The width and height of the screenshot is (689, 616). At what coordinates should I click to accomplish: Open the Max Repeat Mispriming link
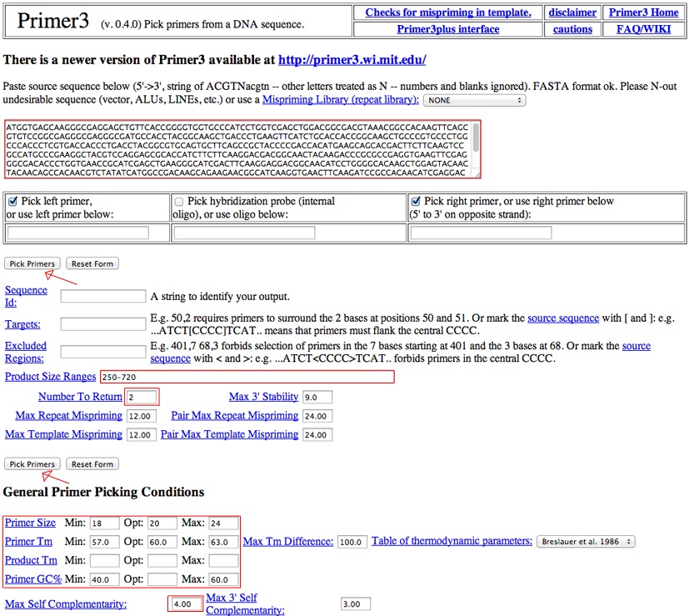[x=68, y=415]
